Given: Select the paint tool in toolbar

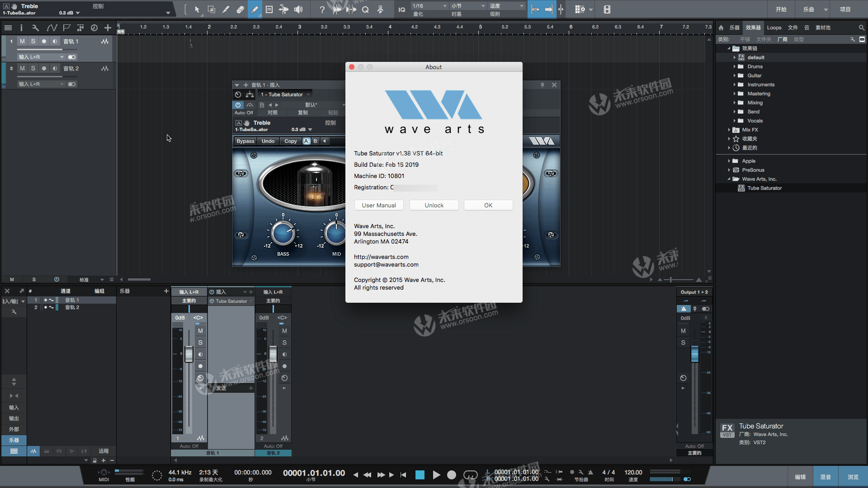Looking at the screenshot, I should 255,9.
